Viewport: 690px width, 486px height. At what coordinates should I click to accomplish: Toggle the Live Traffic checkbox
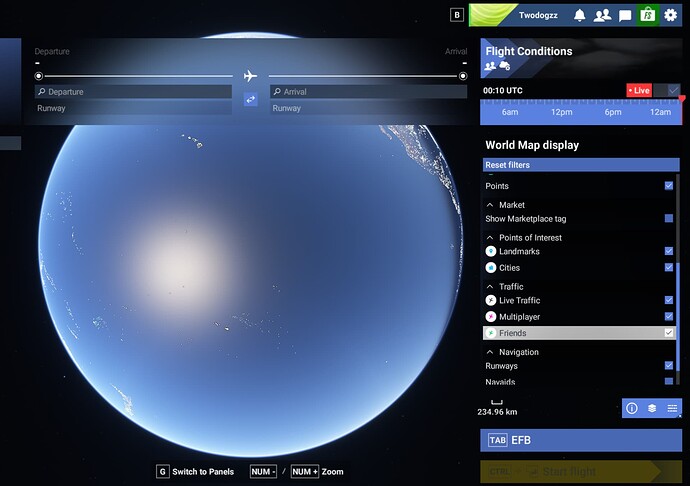coord(669,300)
